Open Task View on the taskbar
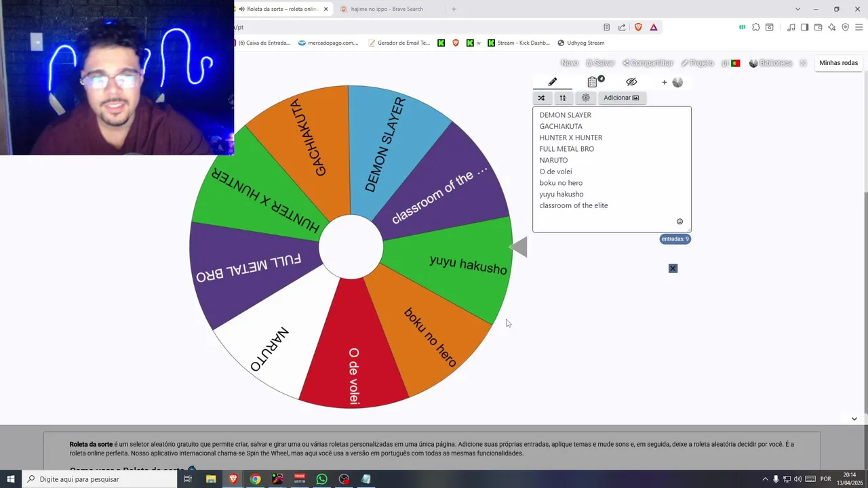The height and width of the screenshot is (488, 868). pos(188,479)
